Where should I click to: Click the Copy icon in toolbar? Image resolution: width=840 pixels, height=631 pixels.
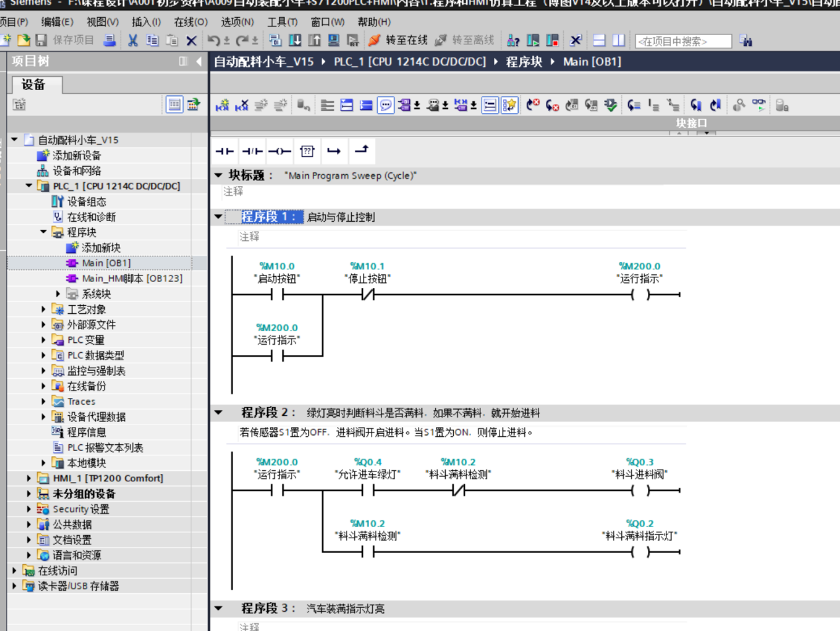coord(152,40)
